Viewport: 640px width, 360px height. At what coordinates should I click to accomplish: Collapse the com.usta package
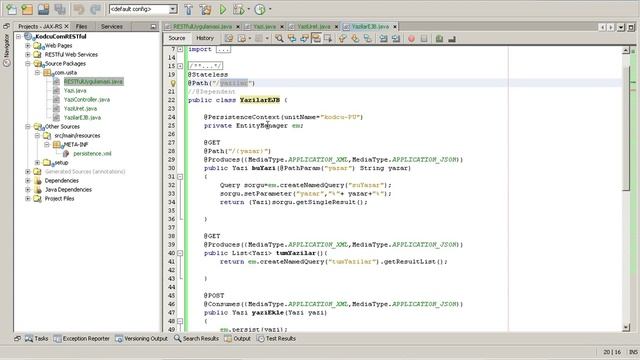[37, 72]
